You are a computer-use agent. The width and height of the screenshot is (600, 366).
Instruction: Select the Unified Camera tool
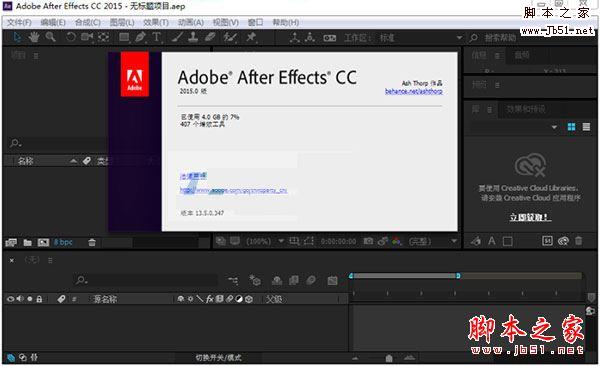[87, 37]
